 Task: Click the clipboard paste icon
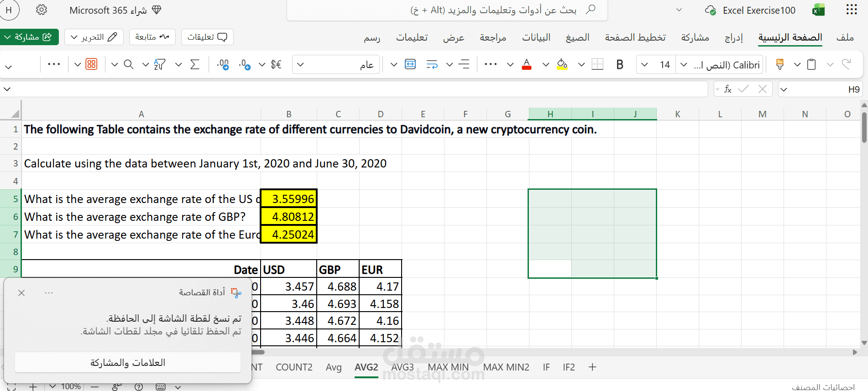(811, 64)
